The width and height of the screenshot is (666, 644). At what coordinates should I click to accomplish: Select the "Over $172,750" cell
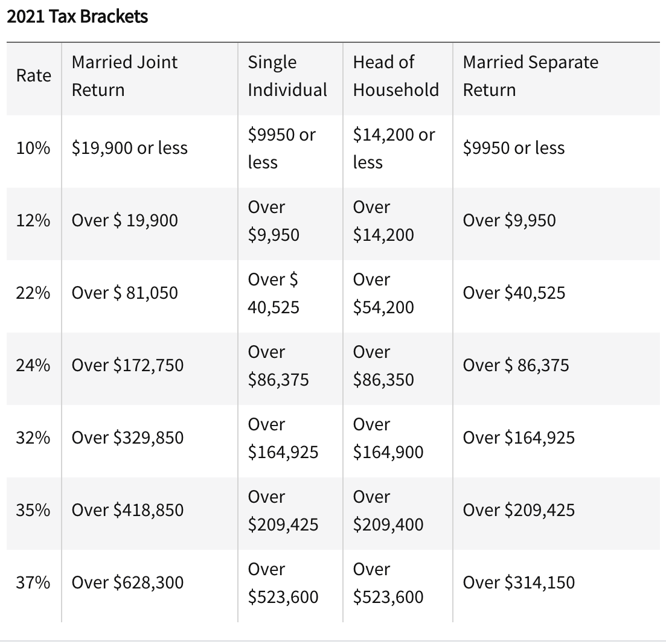127,366
